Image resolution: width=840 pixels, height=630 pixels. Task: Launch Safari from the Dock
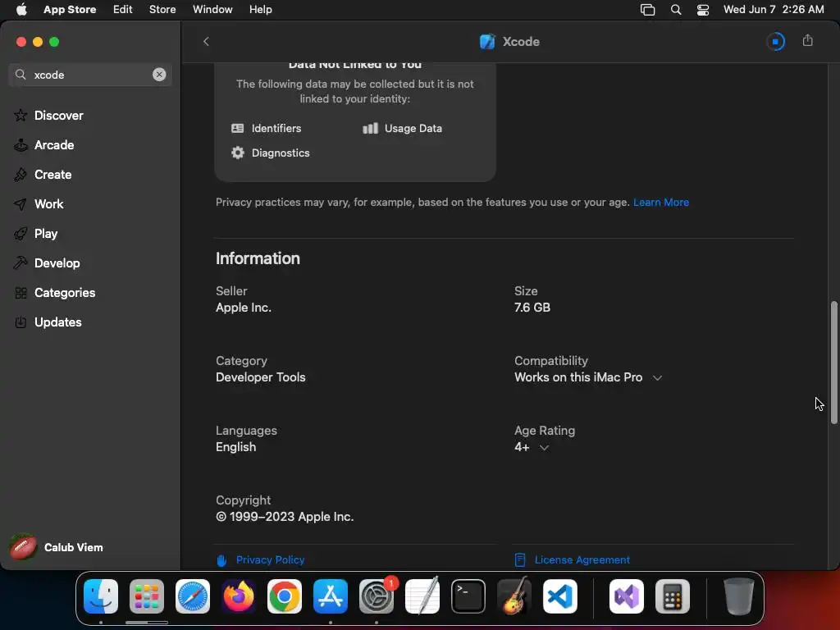[x=193, y=596]
